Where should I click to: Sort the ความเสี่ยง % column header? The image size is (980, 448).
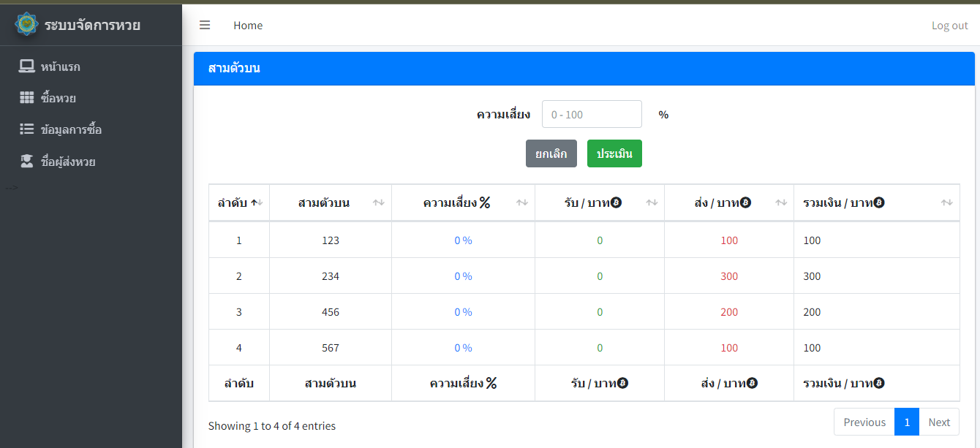pos(521,202)
